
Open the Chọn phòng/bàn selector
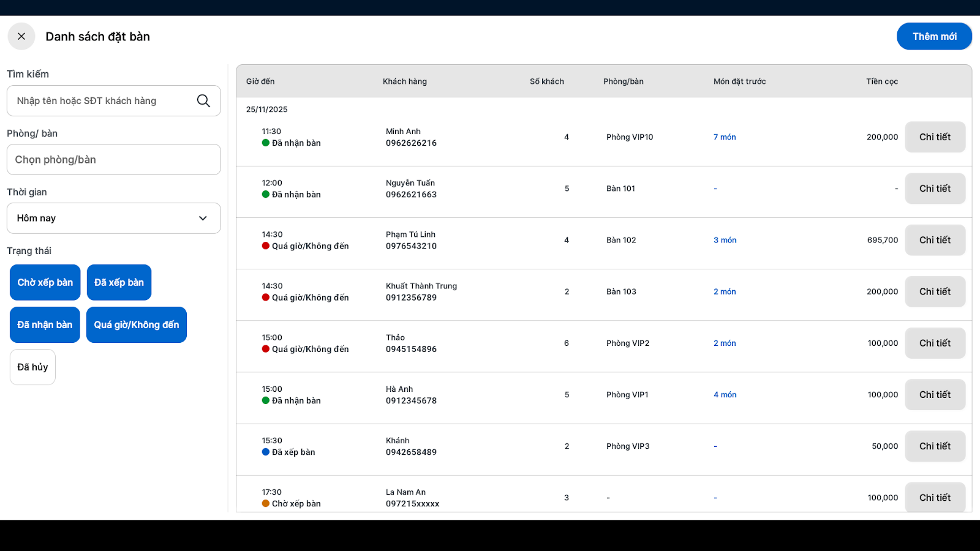pyautogui.click(x=114, y=160)
